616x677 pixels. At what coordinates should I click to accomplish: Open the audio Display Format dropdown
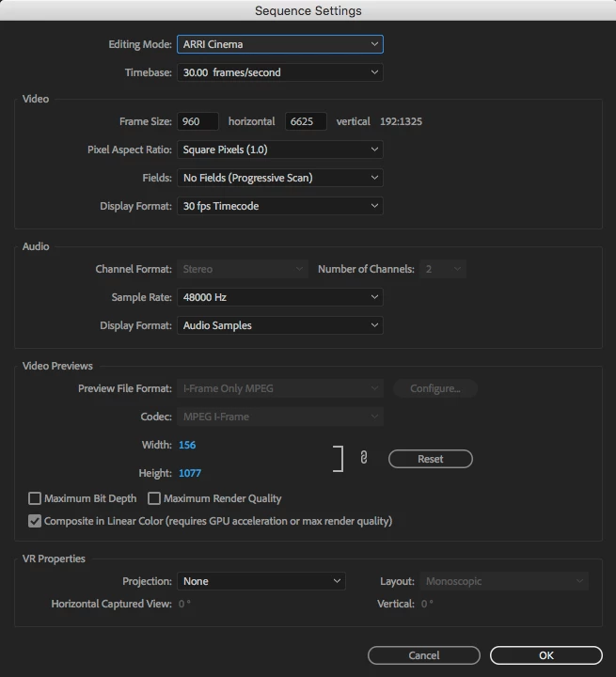[280, 325]
